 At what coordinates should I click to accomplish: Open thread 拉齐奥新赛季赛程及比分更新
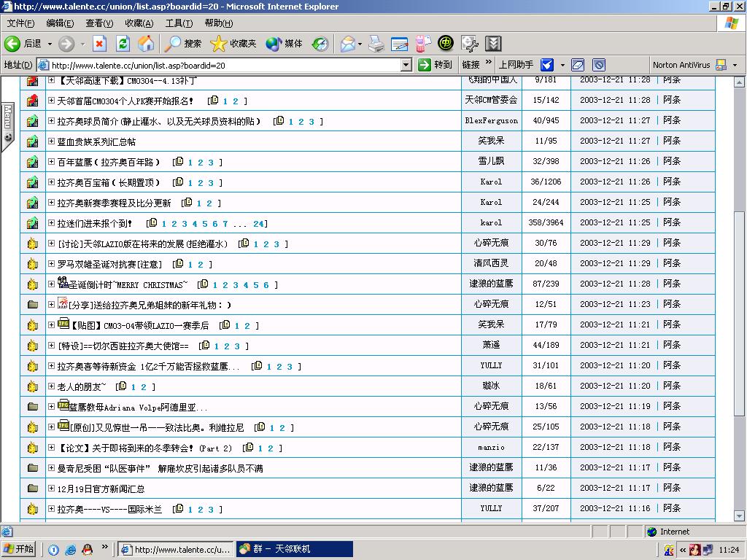point(114,203)
